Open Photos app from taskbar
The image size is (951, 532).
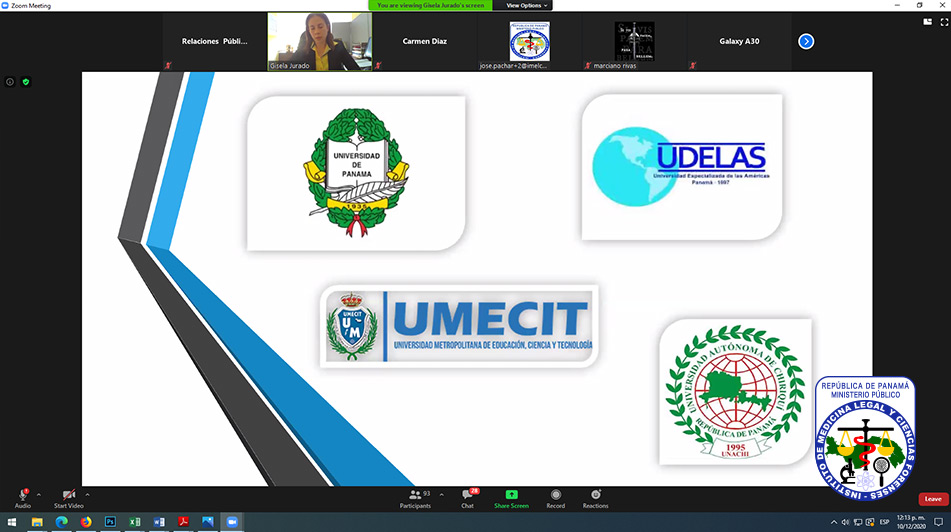coord(207,522)
